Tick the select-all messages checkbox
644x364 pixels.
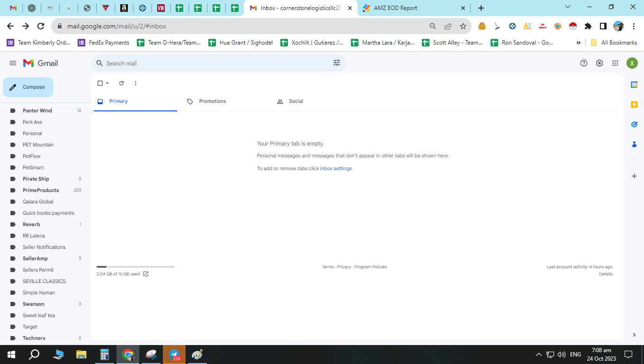[100, 83]
